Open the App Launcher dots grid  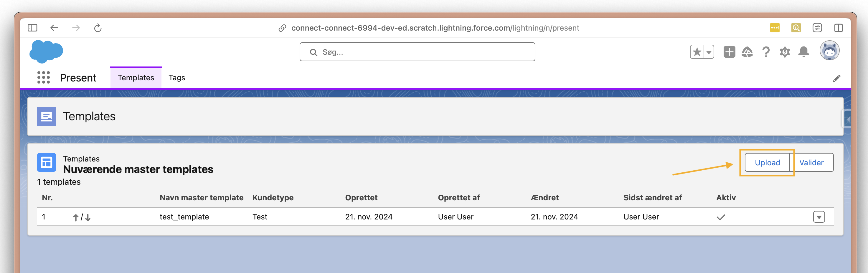(44, 77)
